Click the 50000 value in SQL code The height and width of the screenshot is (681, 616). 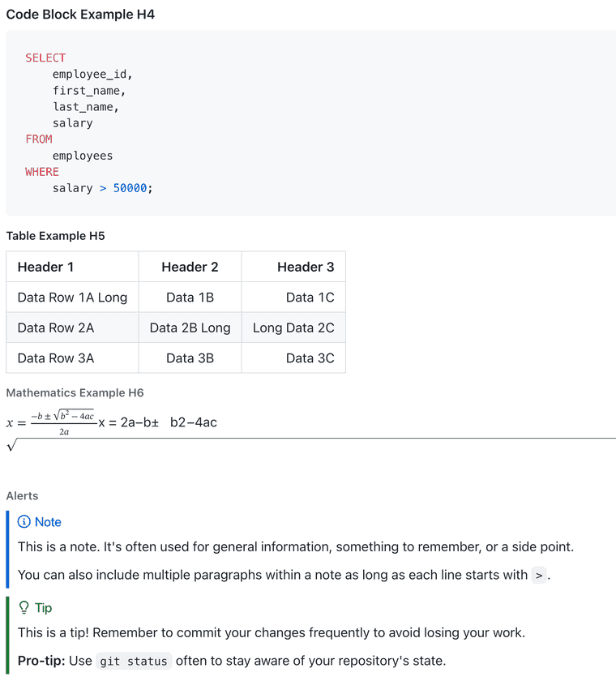(130, 188)
